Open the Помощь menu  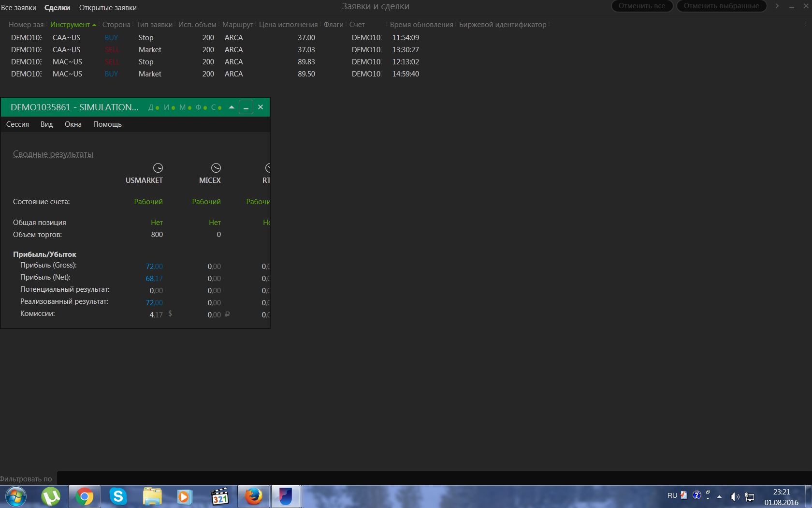click(x=107, y=124)
